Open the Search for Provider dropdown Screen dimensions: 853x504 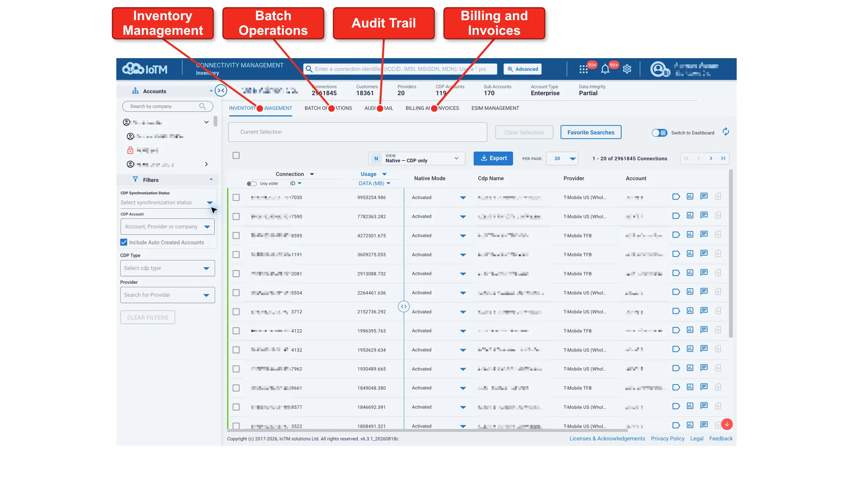[167, 295]
